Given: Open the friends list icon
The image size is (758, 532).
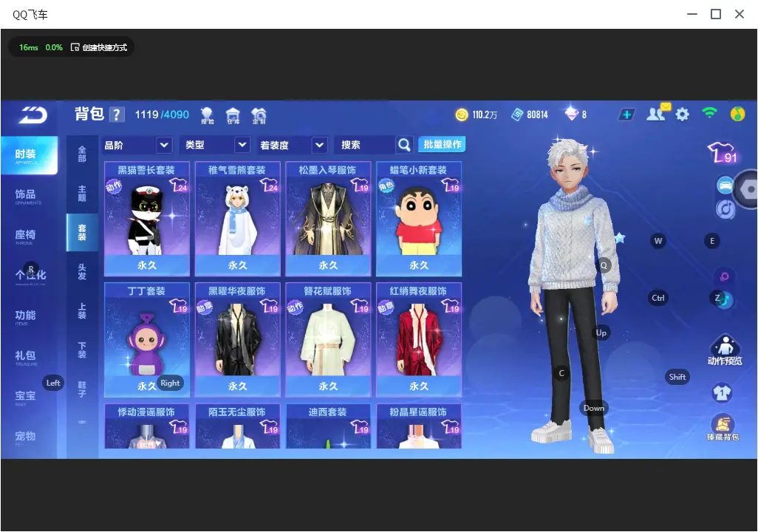Looking at the screenshot, I should click(x=657, y=114).
